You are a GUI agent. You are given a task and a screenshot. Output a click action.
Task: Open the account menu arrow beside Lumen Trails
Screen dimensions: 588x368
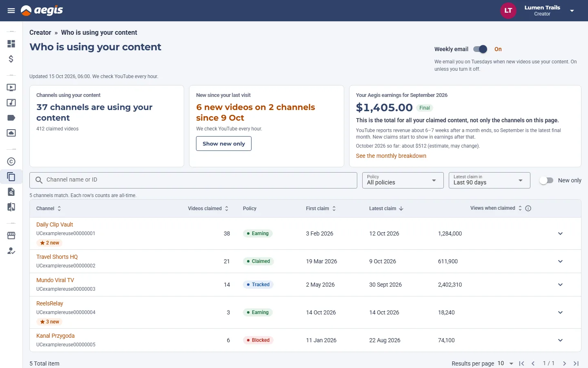572,11
